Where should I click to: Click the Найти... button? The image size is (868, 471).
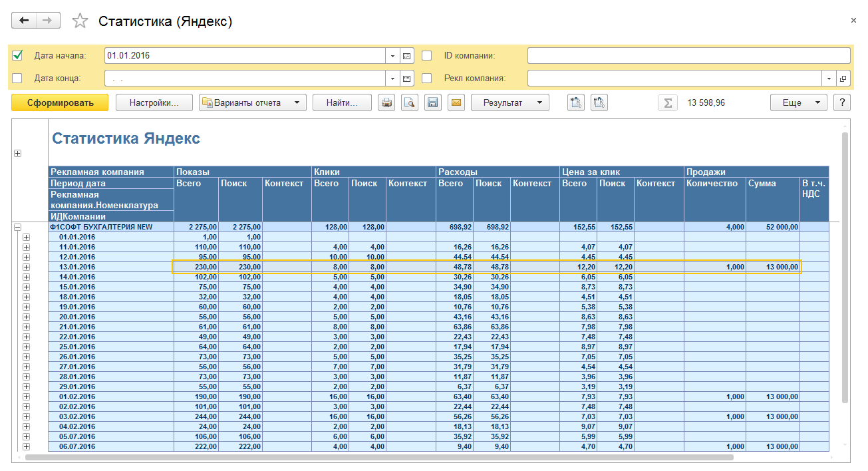[x=343, y=102]
